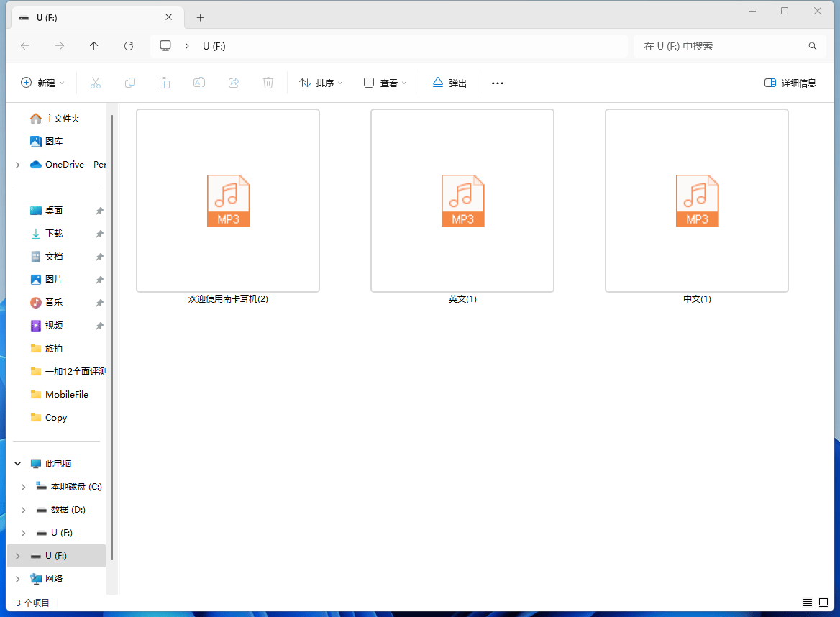Select the Cut icon in the toolbar
The width and height of the screenshot is (840, 617).
coord(96,83)
